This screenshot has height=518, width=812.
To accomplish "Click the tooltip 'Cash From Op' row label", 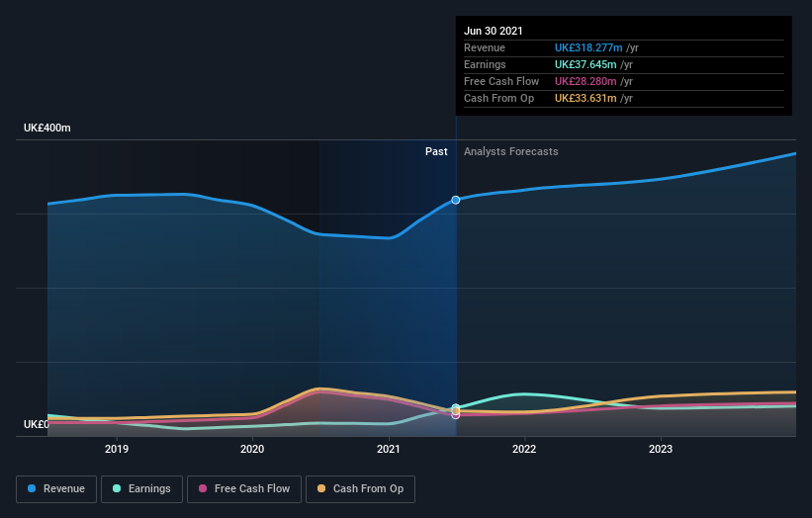I will [x=498, y=98].
